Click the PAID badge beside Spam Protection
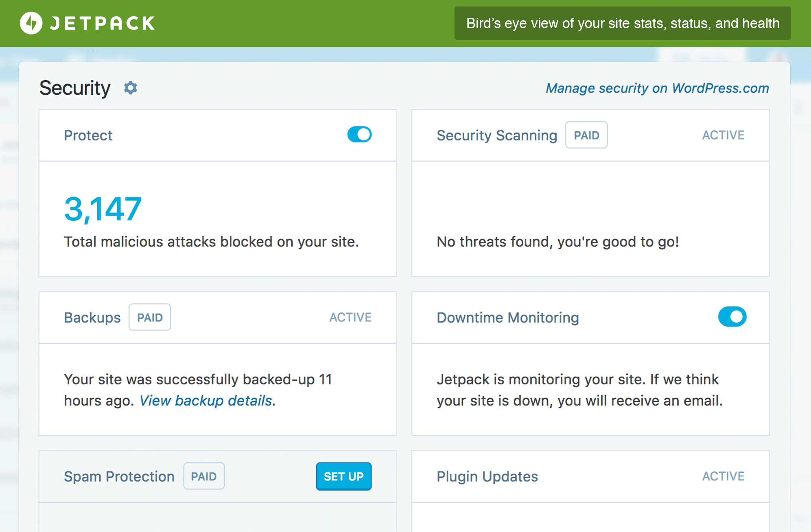This screenshot has height=532, width=811. click(x=204, y=476)
